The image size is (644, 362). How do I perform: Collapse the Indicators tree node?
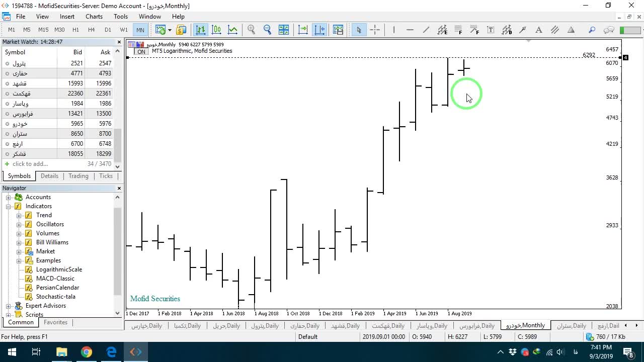click(9, 206)
